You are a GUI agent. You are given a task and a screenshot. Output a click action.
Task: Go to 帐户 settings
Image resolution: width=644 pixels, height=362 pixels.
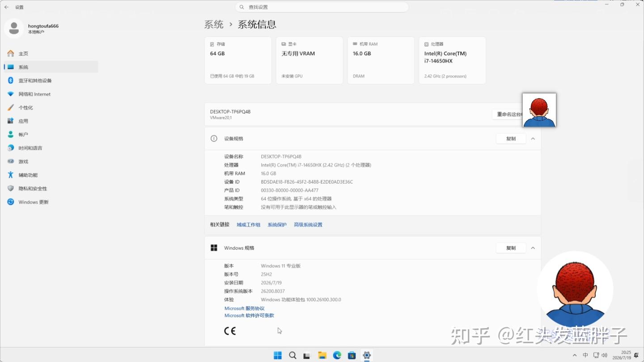51,135
